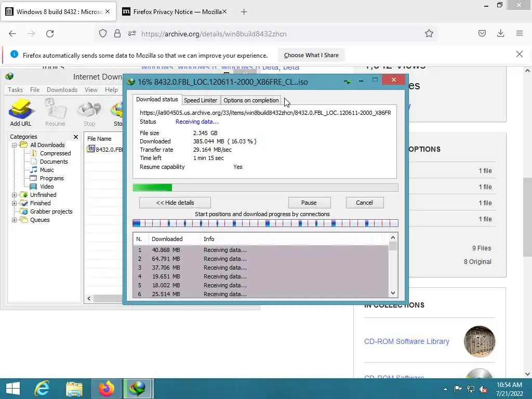Image resolution: width=532 pixels, height=399 pixels.
Task: Collapse the All Downloads tree node
Action: pyautogui.click(x=14, y=145)
